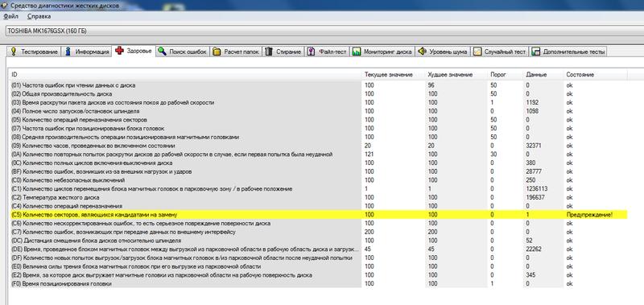Click data value 196637 in temperature row

pyautogui.click(x=535, y=197)
